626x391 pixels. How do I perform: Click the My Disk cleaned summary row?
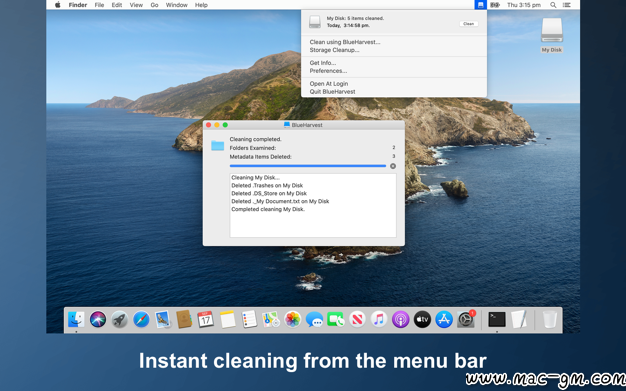[394, 22]
